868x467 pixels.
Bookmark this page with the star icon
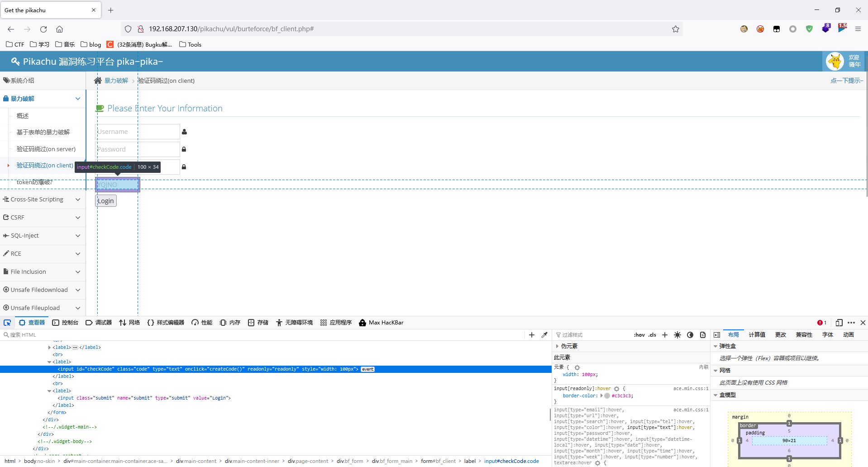pyautogui.click(x=676, y=29)
